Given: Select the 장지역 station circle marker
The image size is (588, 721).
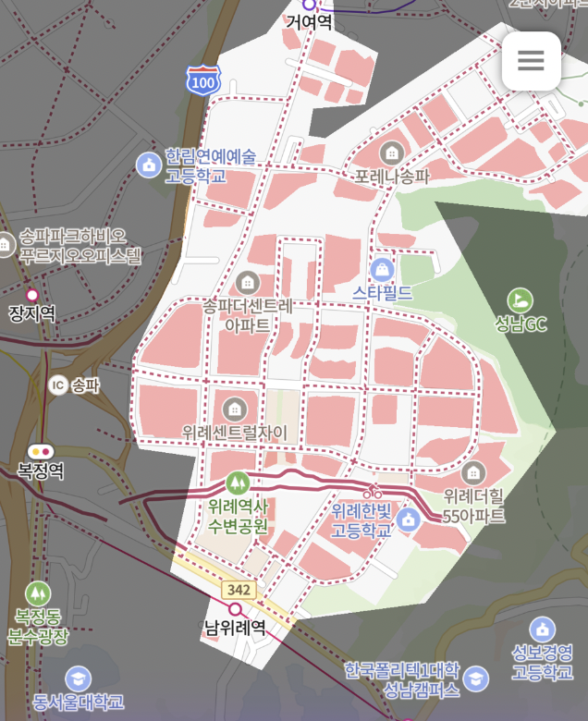Looking at the screenshot, I should [x=32, y=295].
